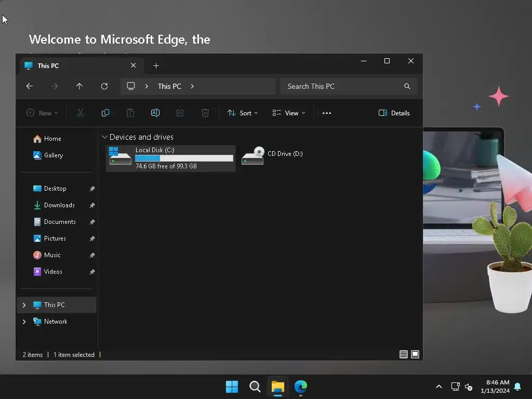Unpin Downloads using its pin icon
This screenshot has height=399, width=532.
[92, 205]
